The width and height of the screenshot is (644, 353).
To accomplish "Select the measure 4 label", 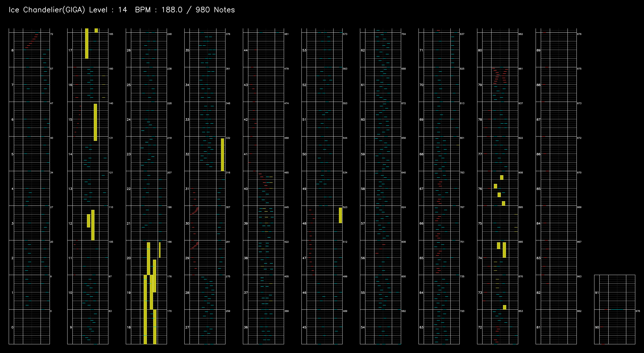I will (x=12, y=189).
